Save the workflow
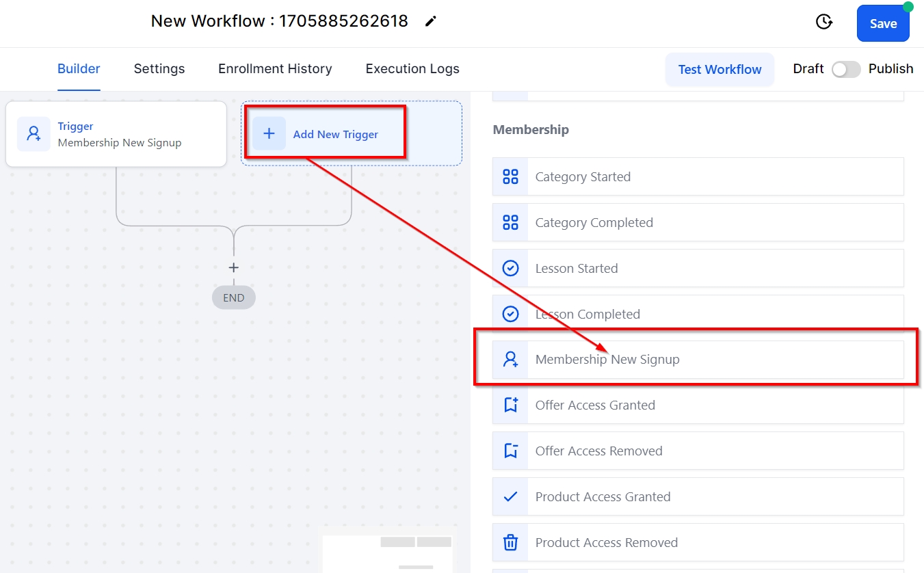Viewport: 924px width, 573px height. pos(882,24)
